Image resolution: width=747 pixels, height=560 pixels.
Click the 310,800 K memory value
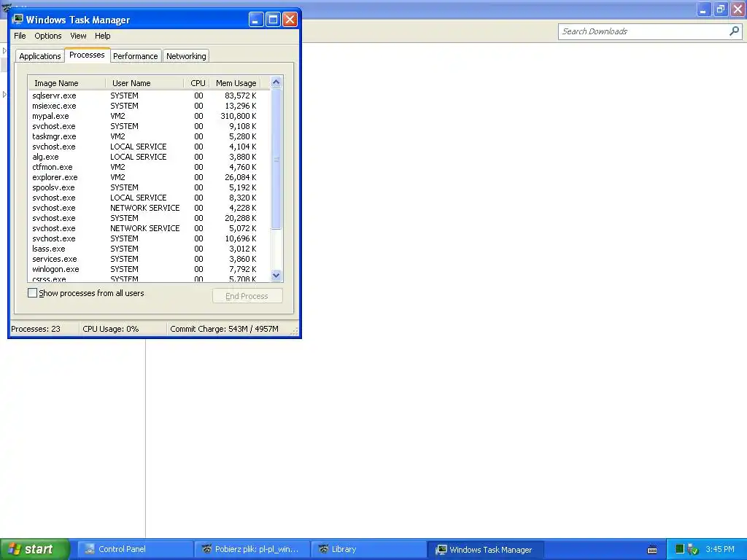[x=239, y=116]
